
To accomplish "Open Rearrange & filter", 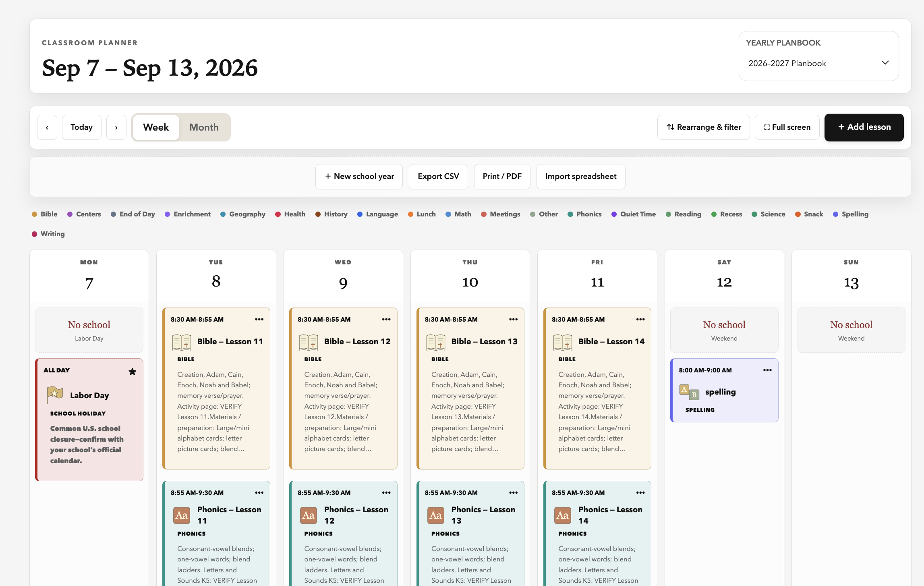I will [x=704, y=127].
